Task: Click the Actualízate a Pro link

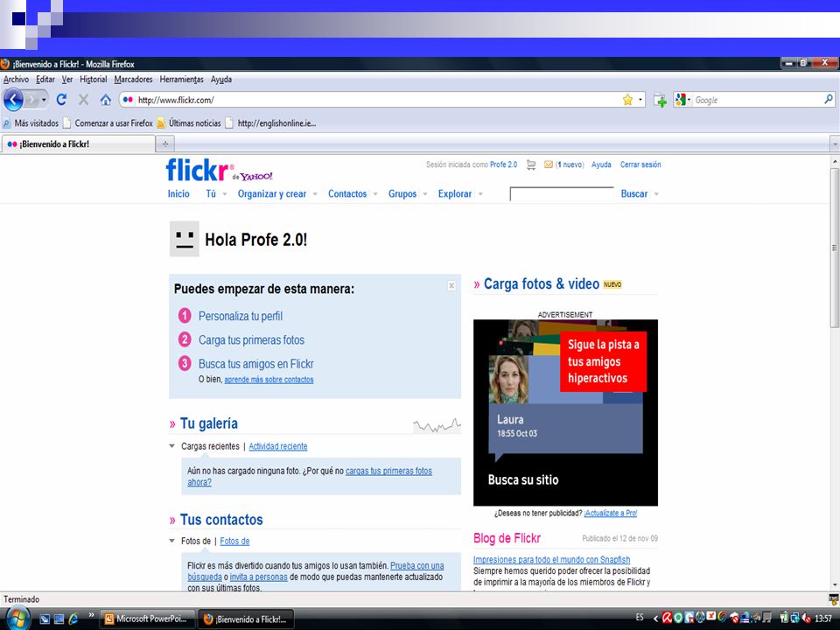Action: click(x=611, y=514)
